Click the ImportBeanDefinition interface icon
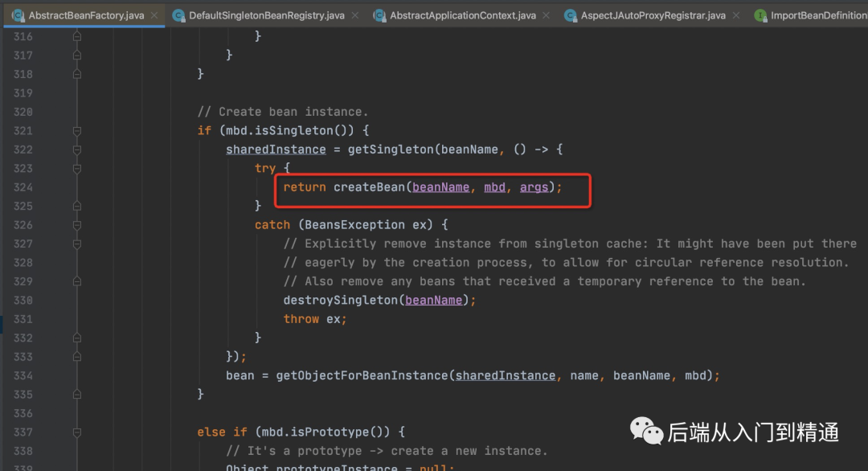 coord(760,15)
